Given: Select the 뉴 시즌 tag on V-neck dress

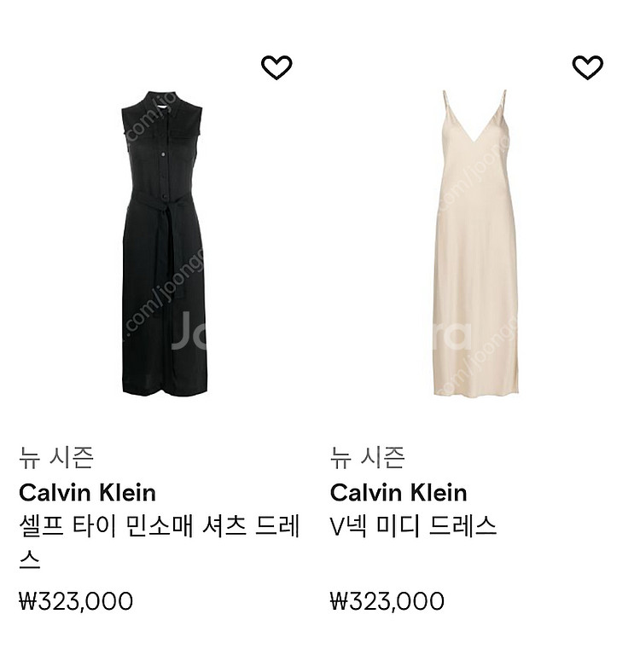Looking at the screenshot, I should 368,457.
